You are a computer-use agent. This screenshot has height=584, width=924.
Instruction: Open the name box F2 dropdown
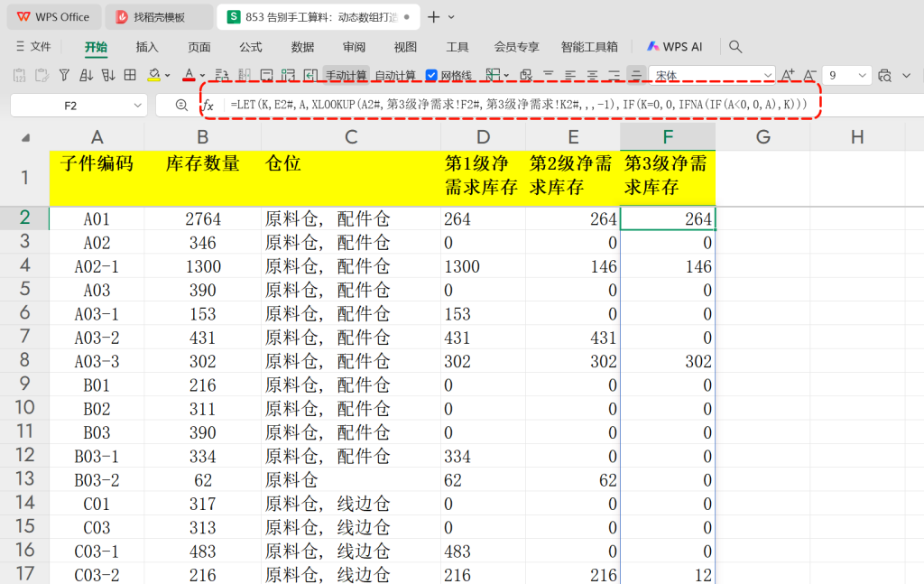click(137, 106)
